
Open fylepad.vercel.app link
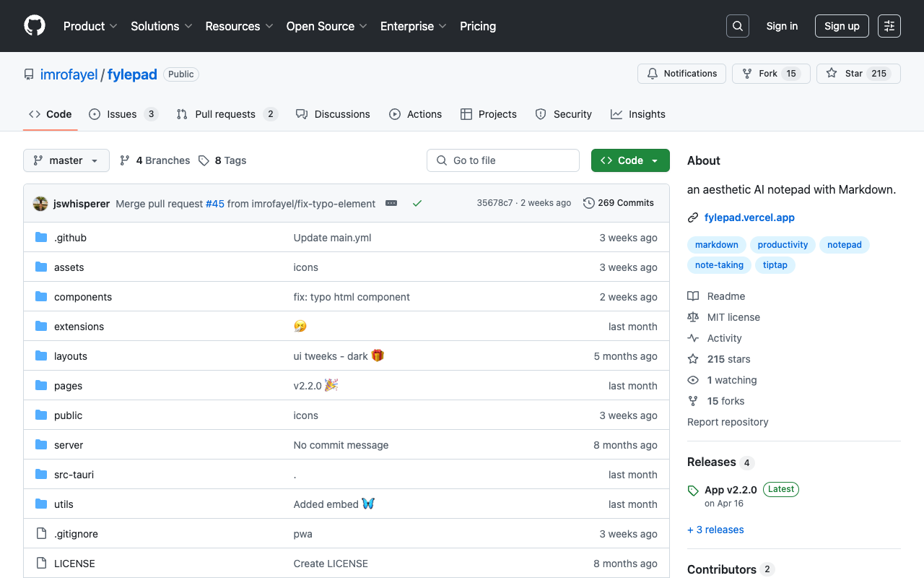tap(749, 217)
